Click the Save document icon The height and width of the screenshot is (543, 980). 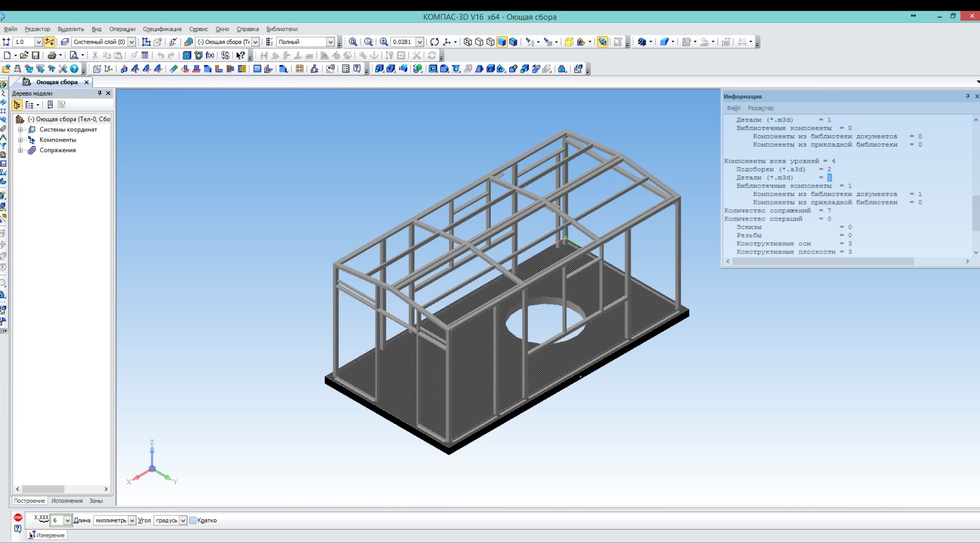point(36,55)
